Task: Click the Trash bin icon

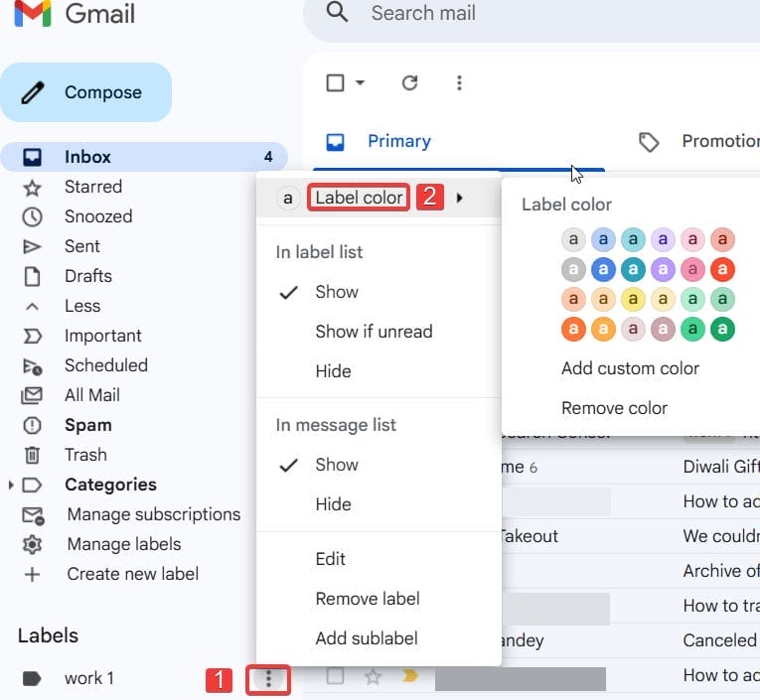Action: click(x=33, y=455)
